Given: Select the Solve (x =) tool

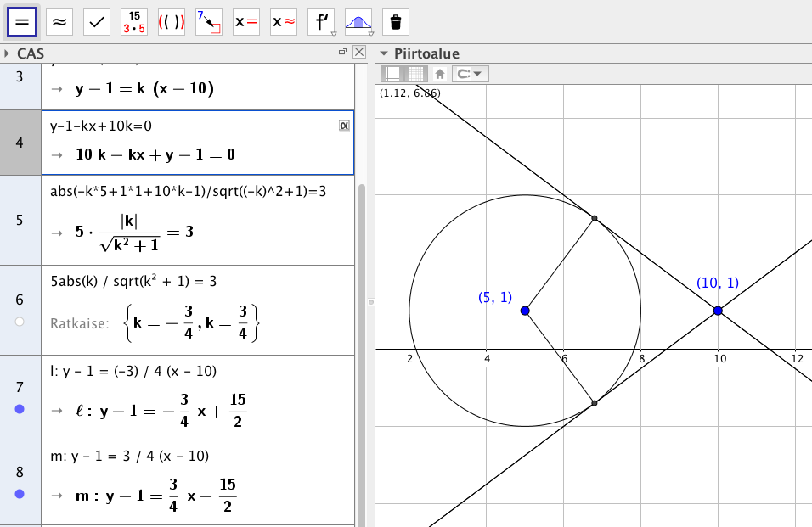Looking at the screenshot, I should (246, 22).
